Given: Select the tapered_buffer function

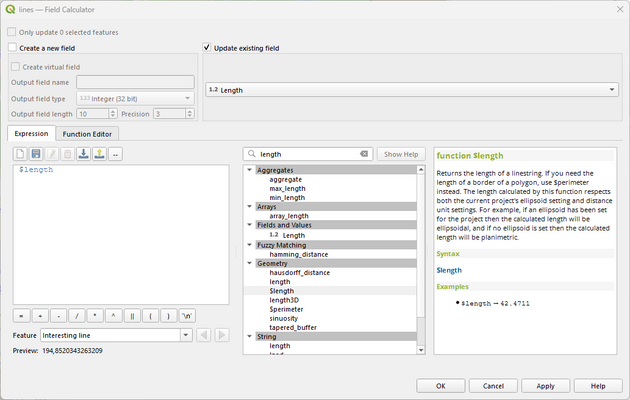Looking at the screenshot, I should click(x=293, y=327).
